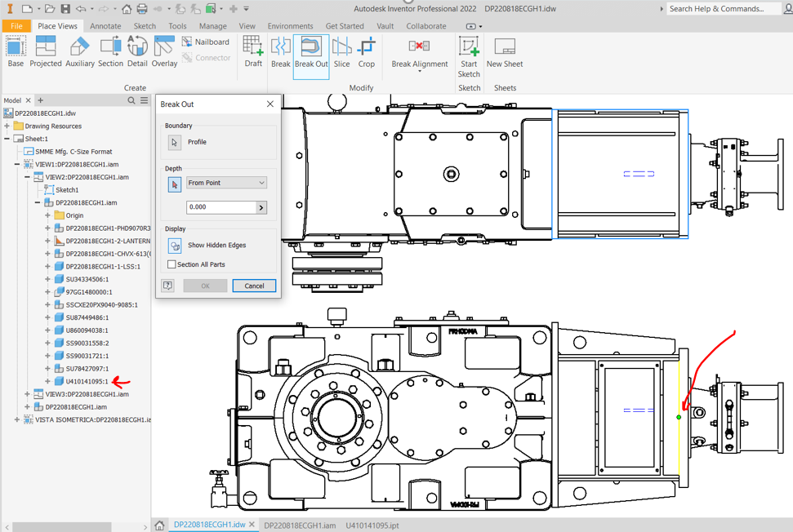Open the DP220818ECGH1.iam document tab
The height and width of the screenshot is (532, 793).
(300, 525)
